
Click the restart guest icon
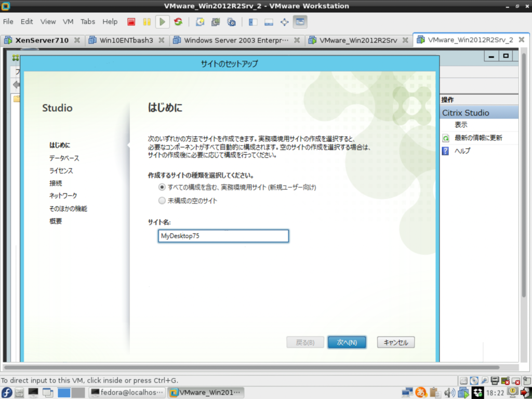[178, 22]
